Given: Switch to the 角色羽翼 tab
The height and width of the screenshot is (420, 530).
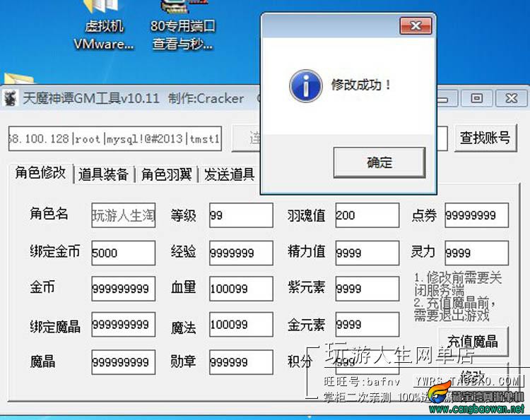Looking at the screenshot, I should pyautogui.click(x=166, y=174).
